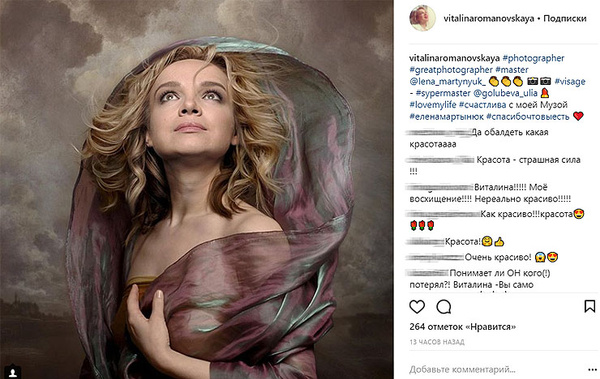Screen dimensions: 600x379
Task: Show tagged people icon on photo
Action: click(x=13, y=372)
